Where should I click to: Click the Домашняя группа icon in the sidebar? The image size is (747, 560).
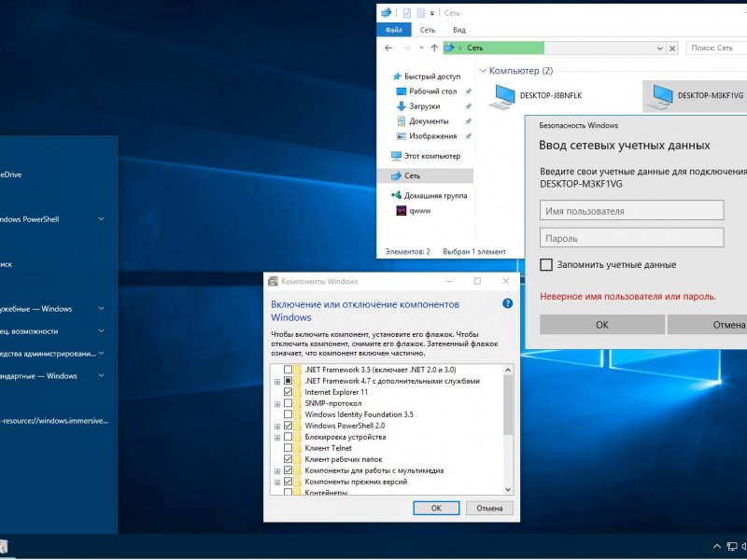396,195
